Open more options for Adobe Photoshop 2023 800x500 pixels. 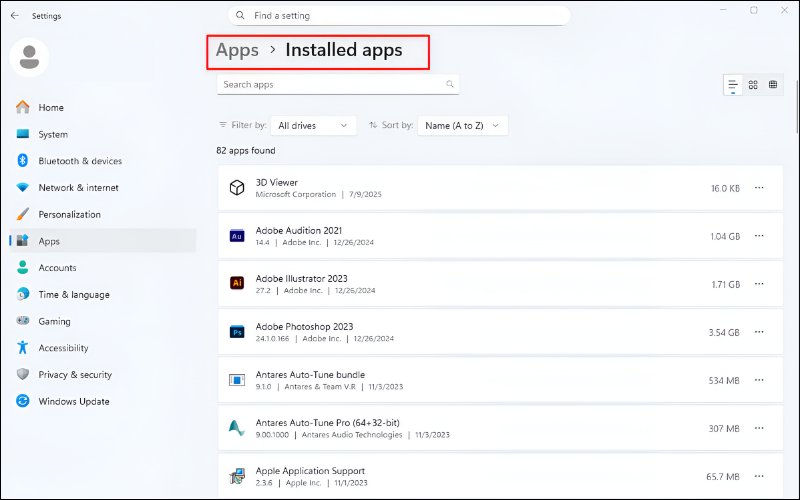759,332
